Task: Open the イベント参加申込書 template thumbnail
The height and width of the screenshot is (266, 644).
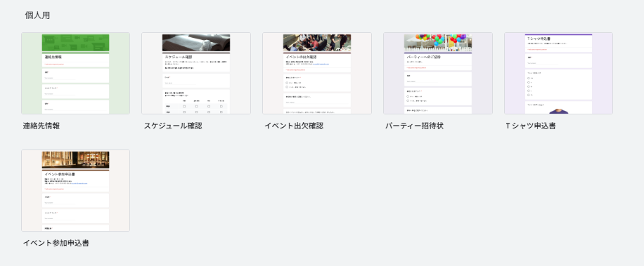Action: (75, 191)
